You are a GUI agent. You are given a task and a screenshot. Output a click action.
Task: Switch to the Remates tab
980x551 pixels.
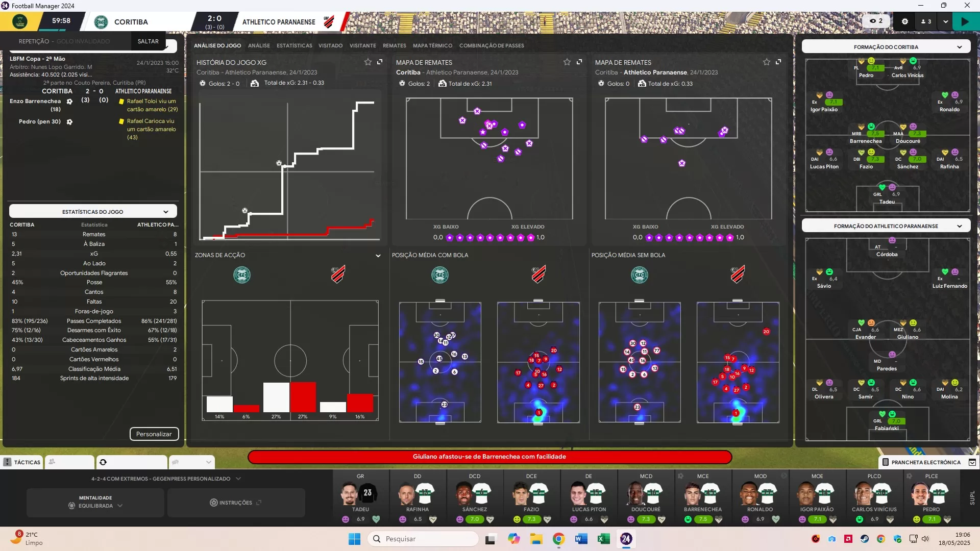[x=394, y=46]
